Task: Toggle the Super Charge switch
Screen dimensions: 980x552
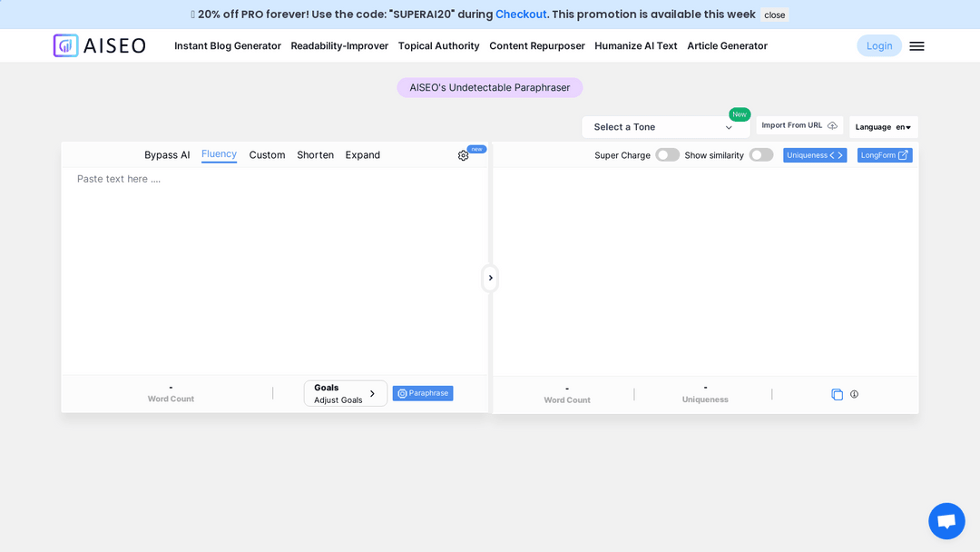Action: pyautogui.click(x=668, y=155)
